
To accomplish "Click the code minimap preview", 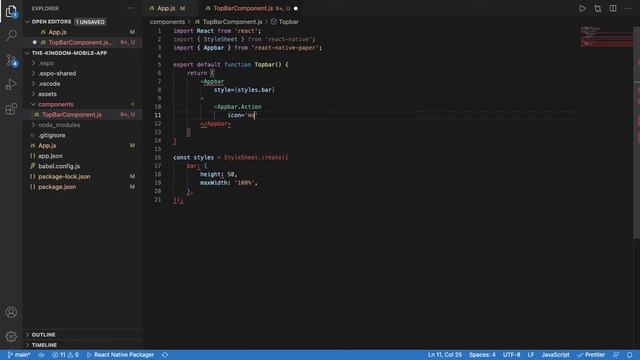I will [606, 36].
